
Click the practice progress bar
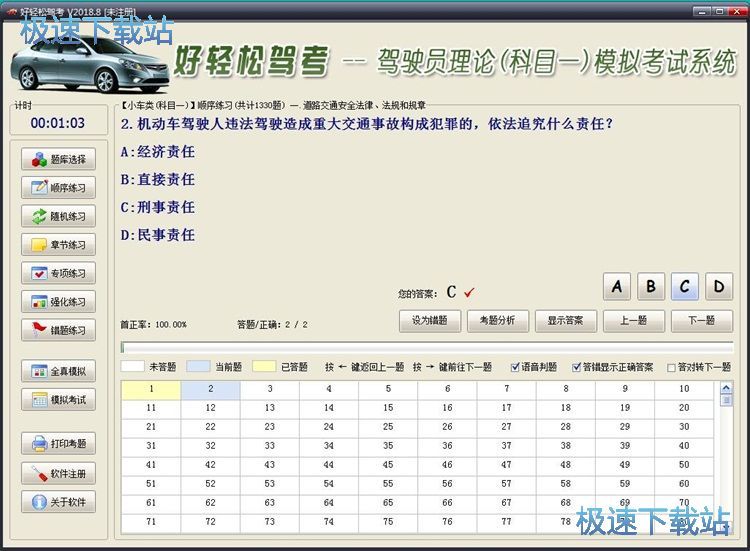[x=426, y=348]
